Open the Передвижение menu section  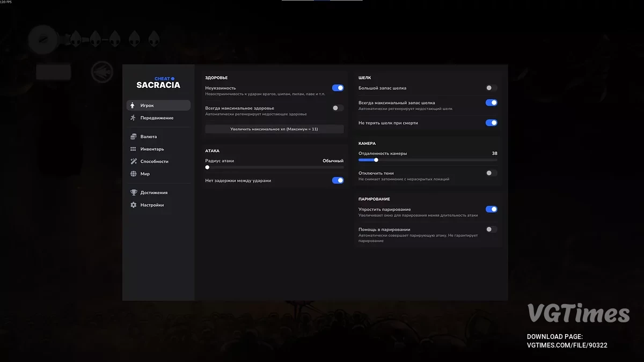[x=158, y=117]
